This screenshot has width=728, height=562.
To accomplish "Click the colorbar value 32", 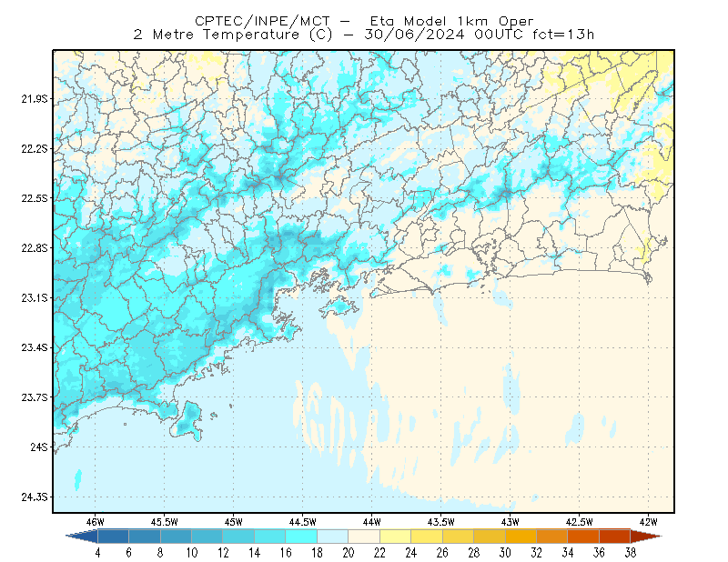I will click(537, 553).
